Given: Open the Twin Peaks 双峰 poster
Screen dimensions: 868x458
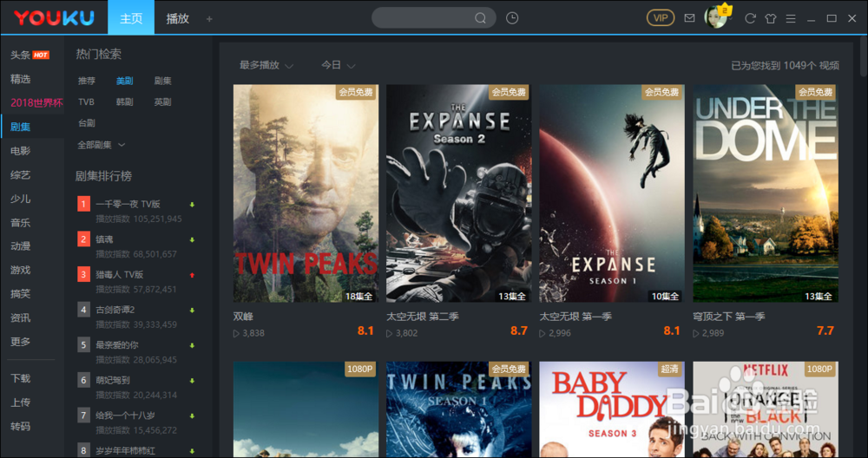Looking at the screenshot, I should [x=306, y=193].
